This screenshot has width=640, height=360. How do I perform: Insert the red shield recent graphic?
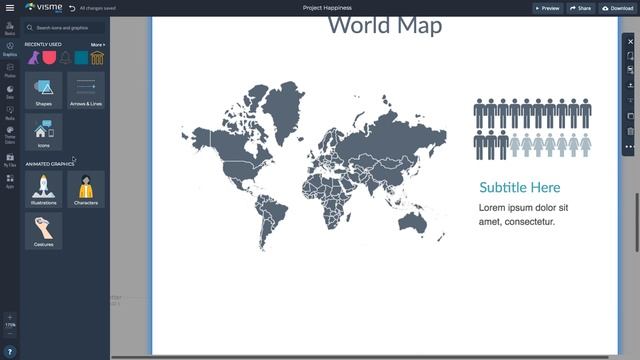49,58
